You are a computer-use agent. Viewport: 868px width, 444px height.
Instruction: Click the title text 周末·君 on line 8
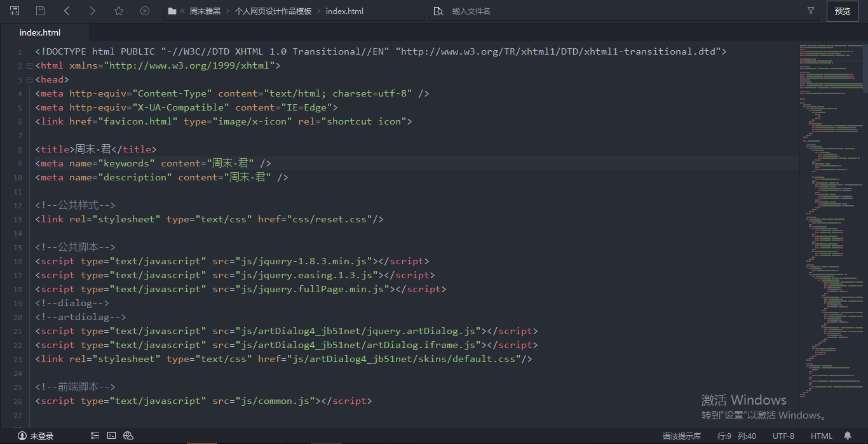(x=93, y=149)
